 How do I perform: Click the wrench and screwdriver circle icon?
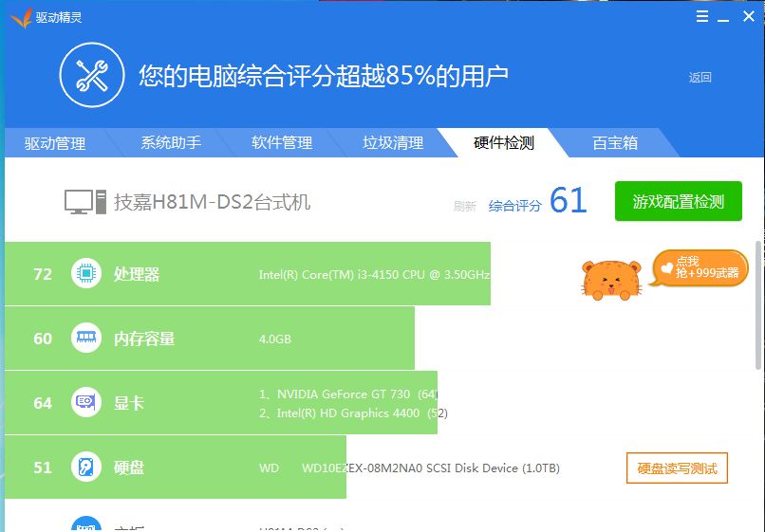[x=92, y=75]
